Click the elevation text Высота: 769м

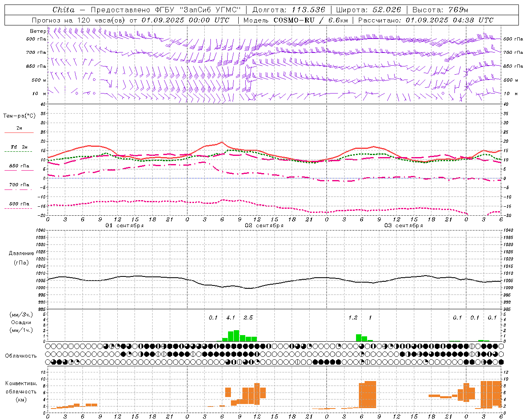point(440,10)
